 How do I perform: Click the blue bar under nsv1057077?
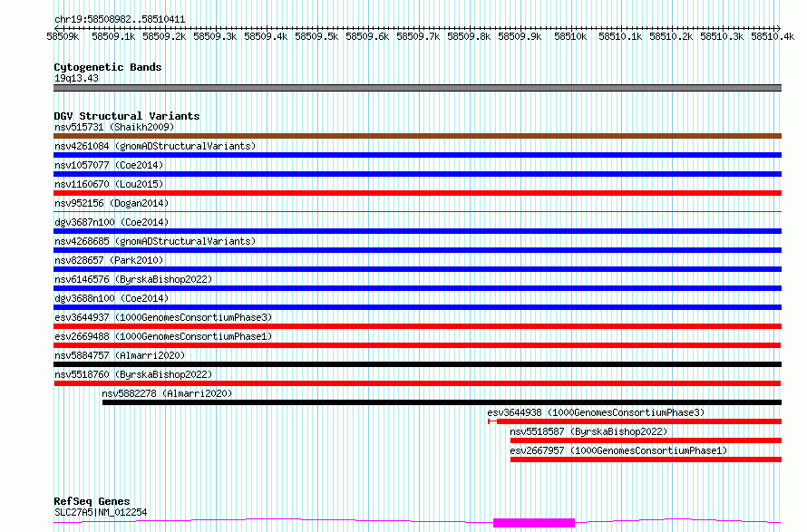(x=417, y=174)
